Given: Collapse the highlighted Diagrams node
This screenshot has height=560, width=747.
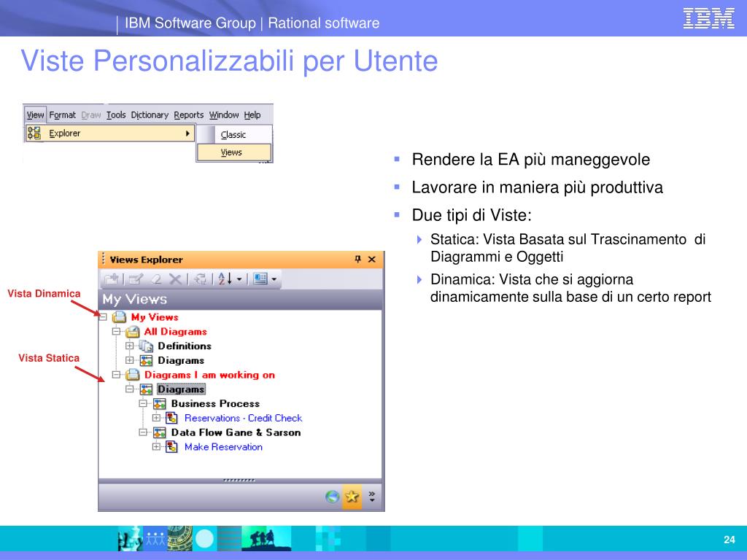Looking at the screenshot, I should click(x=130, y=389).
